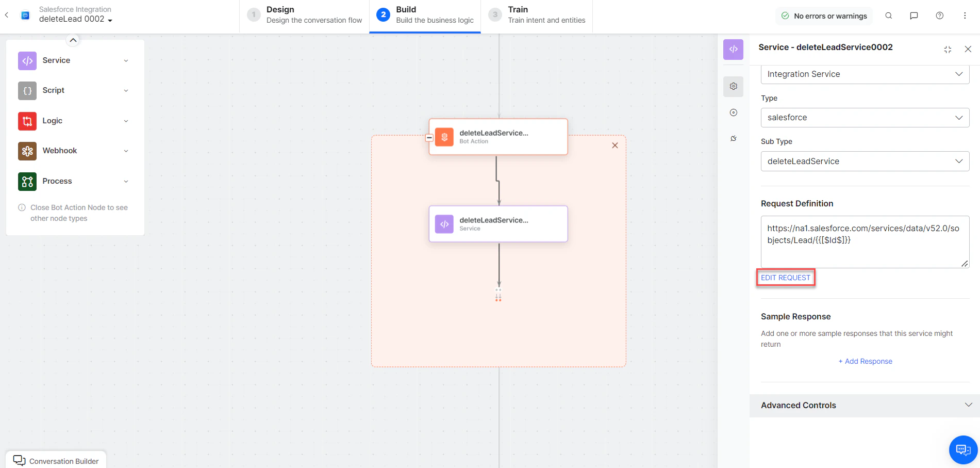The width and height of the screenshot is (980, 468).
Task: Click the purple code icon in panel sidebar
Action: pos(733,50)
